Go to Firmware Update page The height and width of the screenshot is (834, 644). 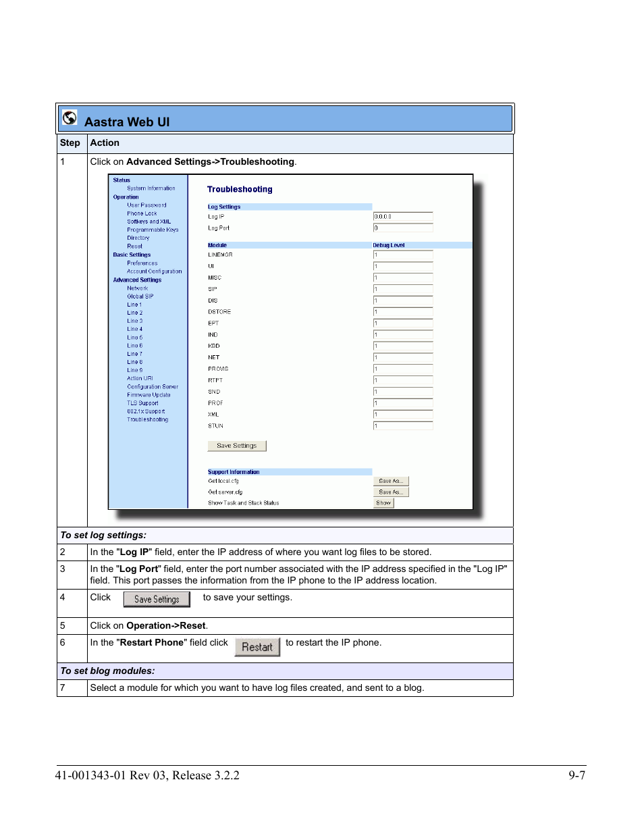[x=149, y=395]
